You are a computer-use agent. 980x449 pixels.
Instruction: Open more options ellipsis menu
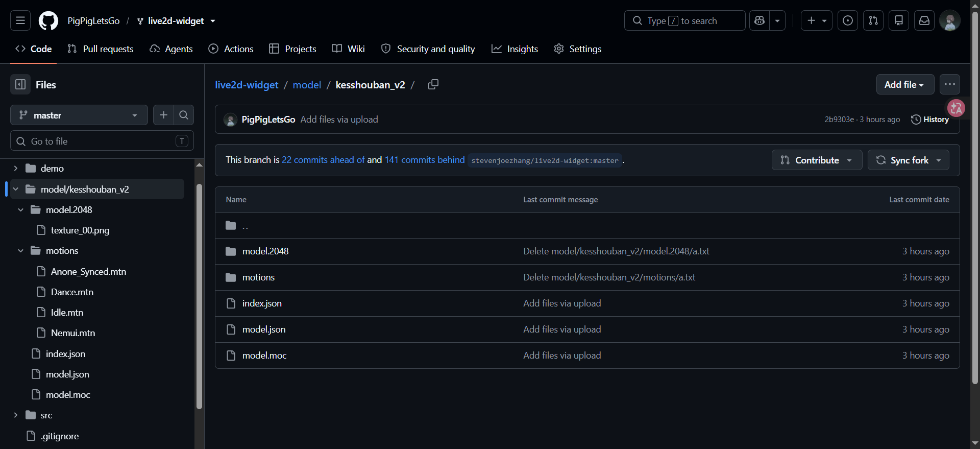[x=950, y=84]
